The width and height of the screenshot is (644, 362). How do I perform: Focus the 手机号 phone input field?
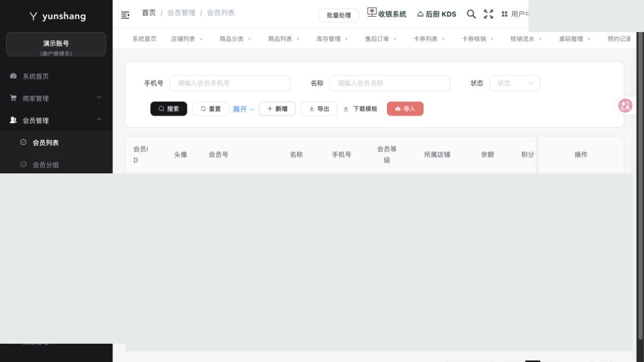[230, 83]
